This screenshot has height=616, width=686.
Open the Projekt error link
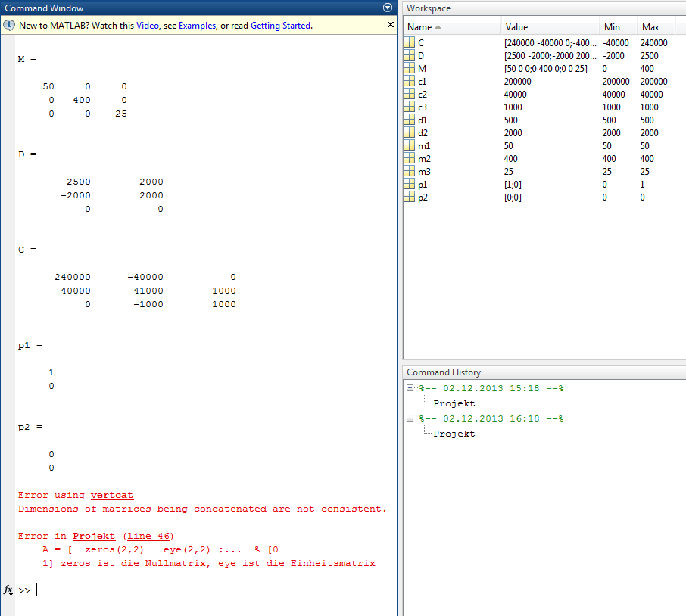(94, 536)
